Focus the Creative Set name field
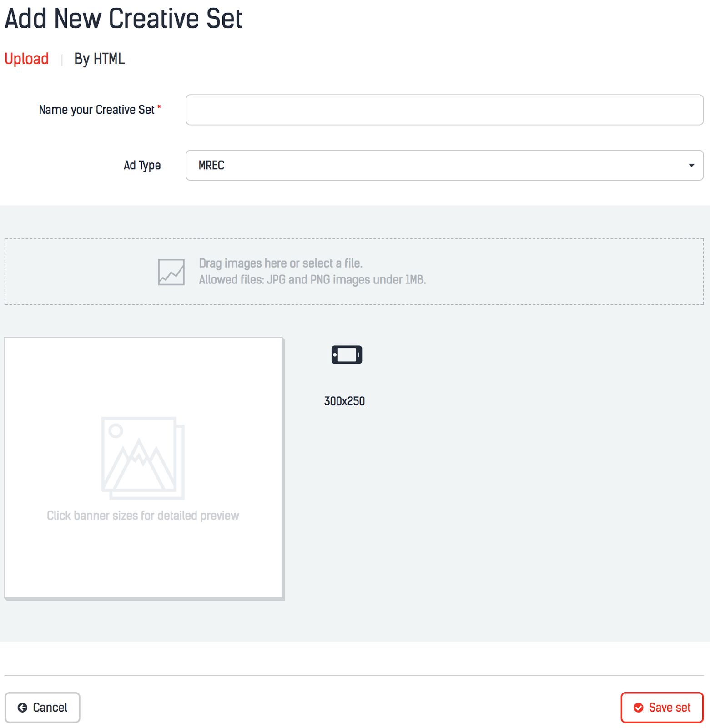 click(x=444, y=110)
